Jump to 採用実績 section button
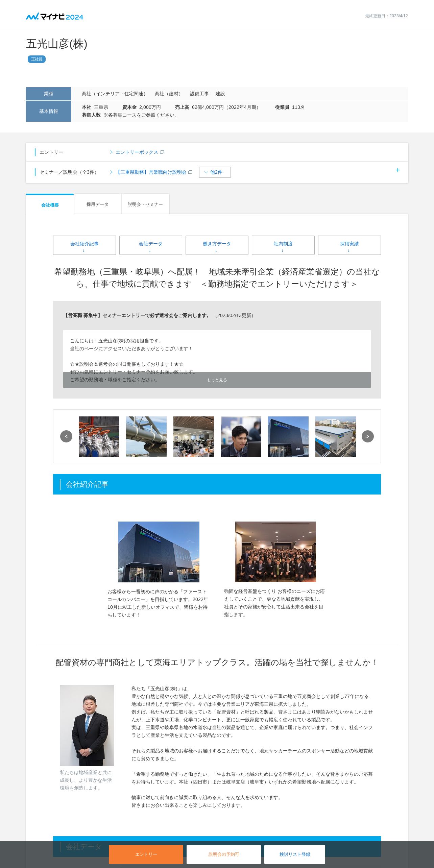 coord(349,245)
